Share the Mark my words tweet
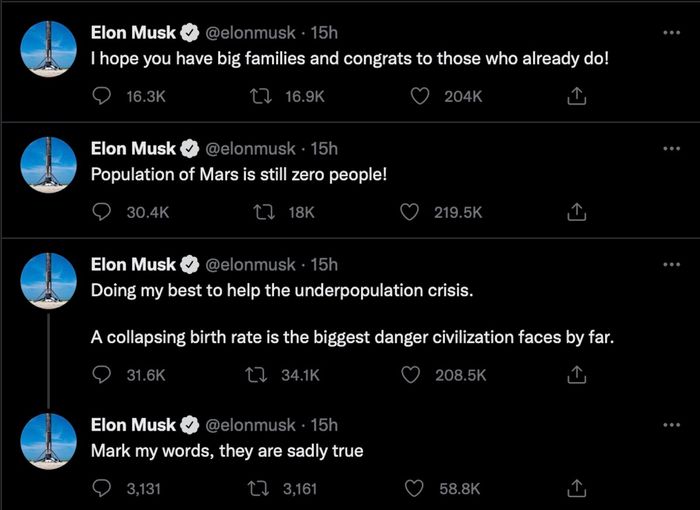 pyautogui.click(x=576, y=488)
